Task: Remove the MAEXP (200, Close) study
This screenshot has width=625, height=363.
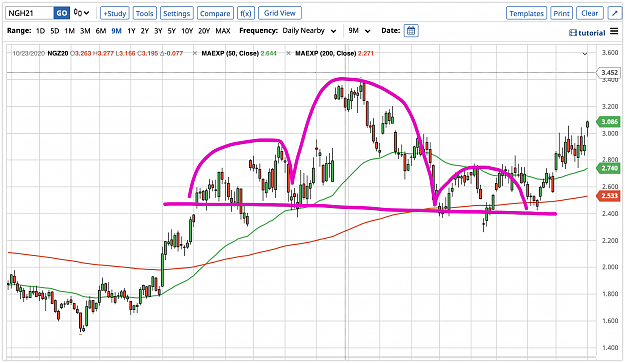Action: (x=288, y=53)
